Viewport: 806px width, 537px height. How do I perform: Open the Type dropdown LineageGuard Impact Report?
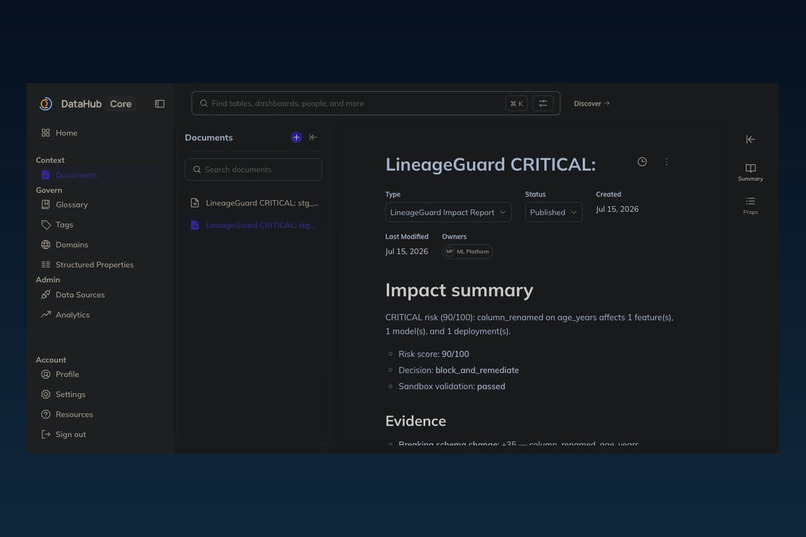pos(448,212)
